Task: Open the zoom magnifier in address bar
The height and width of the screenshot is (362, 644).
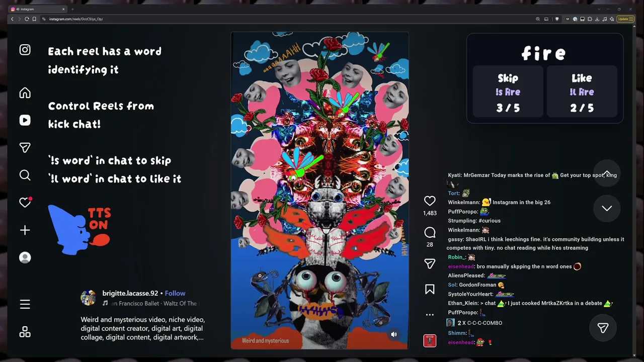Action: point(538,19)
